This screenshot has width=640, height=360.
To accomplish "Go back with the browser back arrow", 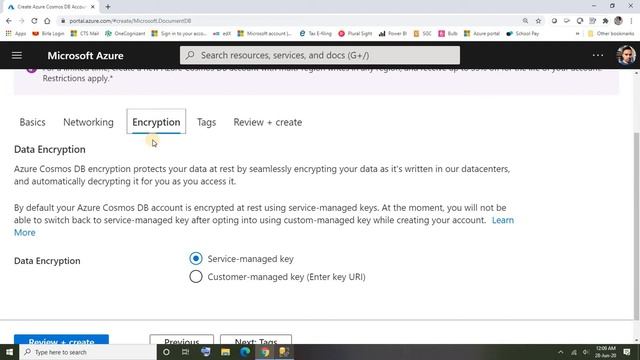I will (9, 21).
